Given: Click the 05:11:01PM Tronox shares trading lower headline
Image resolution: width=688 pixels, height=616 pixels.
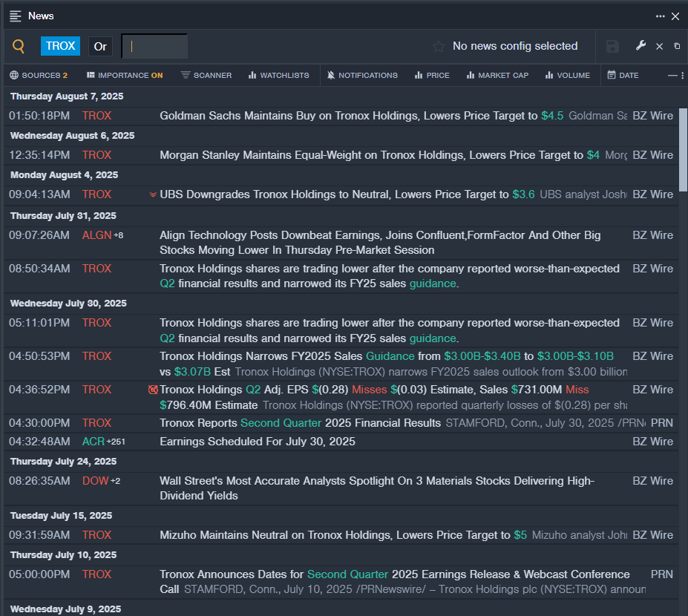Looking at the screenshot, I should click(390, 330).
